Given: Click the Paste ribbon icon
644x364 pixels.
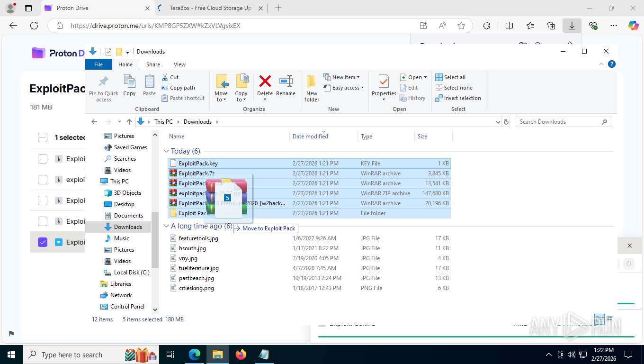Looking at the screenshot, I should click(149, 82).
